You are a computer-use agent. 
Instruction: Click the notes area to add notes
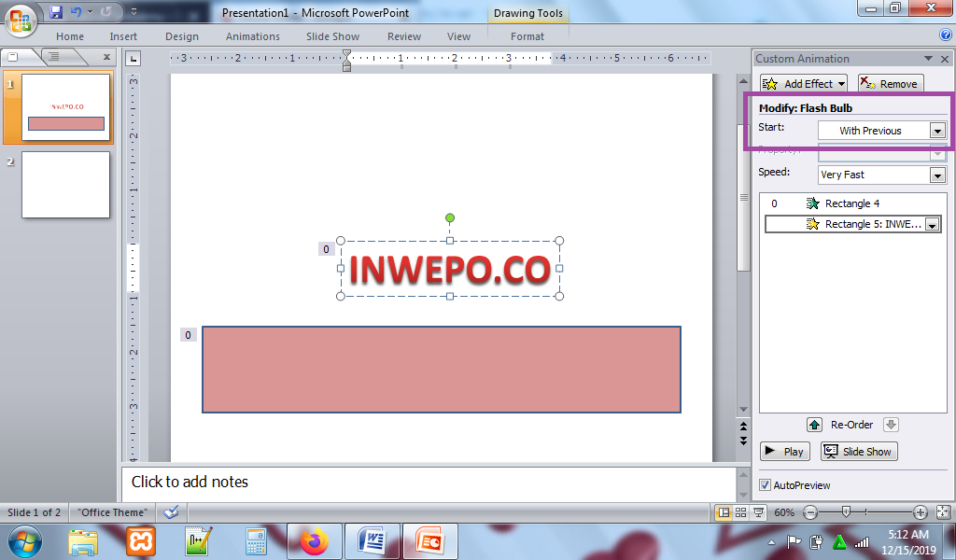pyautogui.click(x=429, y=482)
